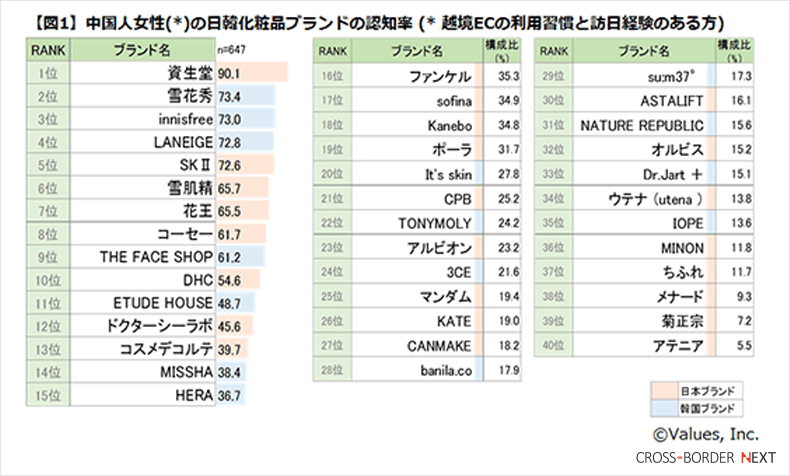
Task: Click the 35.3 value for ファンケル
Action: tap(509, 77)
